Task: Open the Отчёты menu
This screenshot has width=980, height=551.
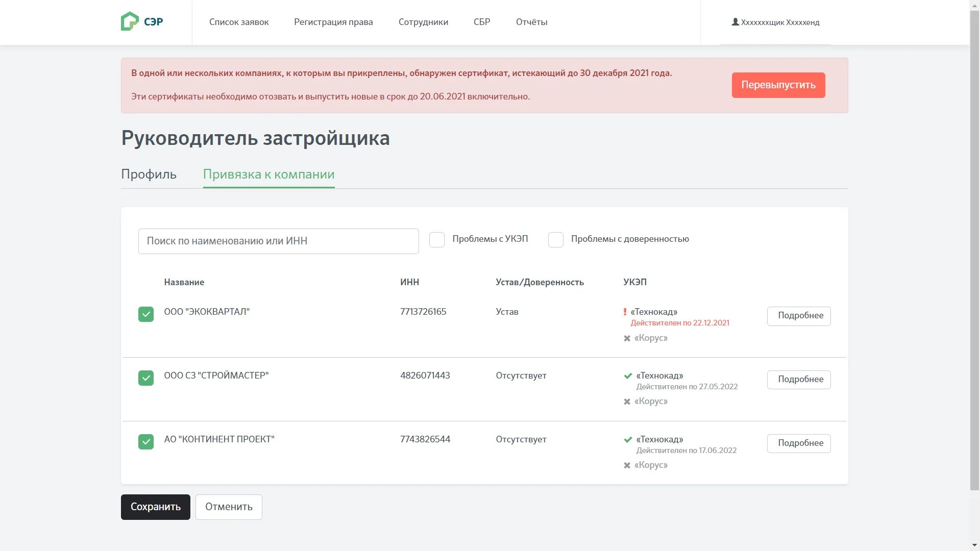Action: [x=531, y=22]
